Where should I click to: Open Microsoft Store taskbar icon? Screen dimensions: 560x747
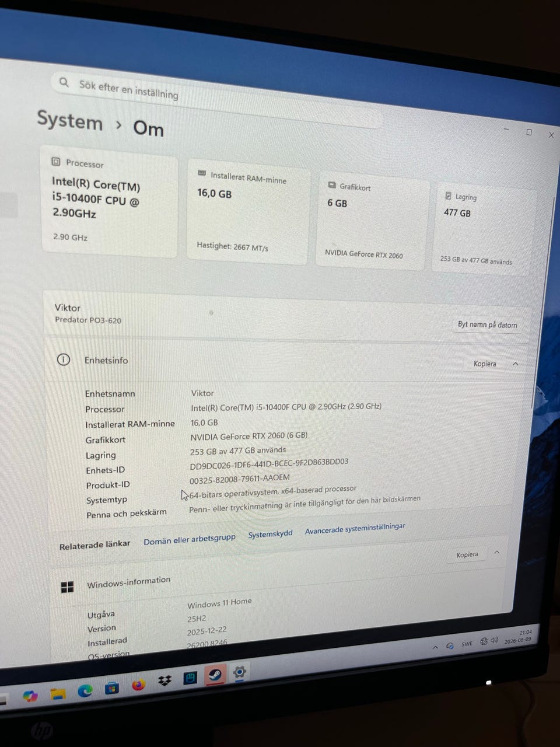111,688
